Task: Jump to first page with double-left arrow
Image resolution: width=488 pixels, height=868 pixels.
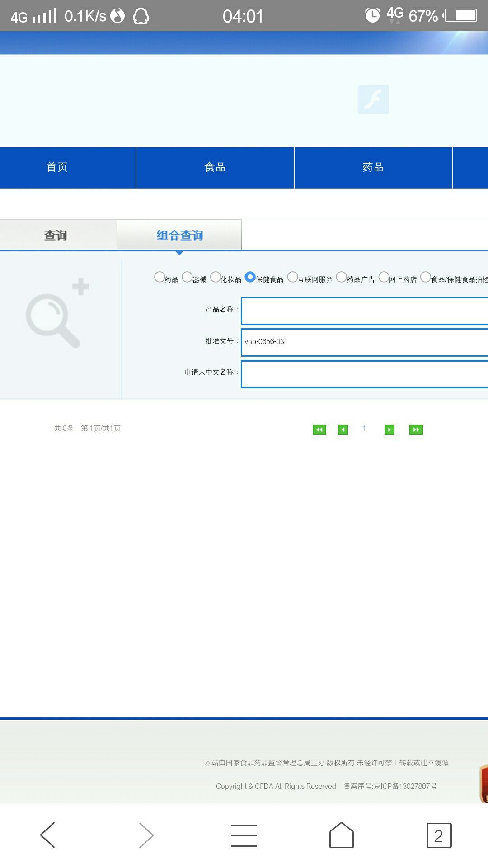Action: pos(319,429)
